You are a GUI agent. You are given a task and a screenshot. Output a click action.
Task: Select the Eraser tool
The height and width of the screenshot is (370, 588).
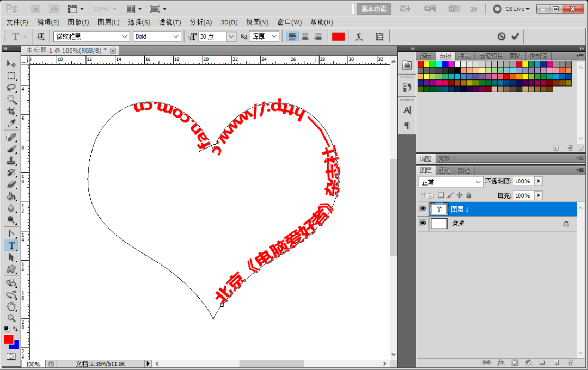coord(11,184)
